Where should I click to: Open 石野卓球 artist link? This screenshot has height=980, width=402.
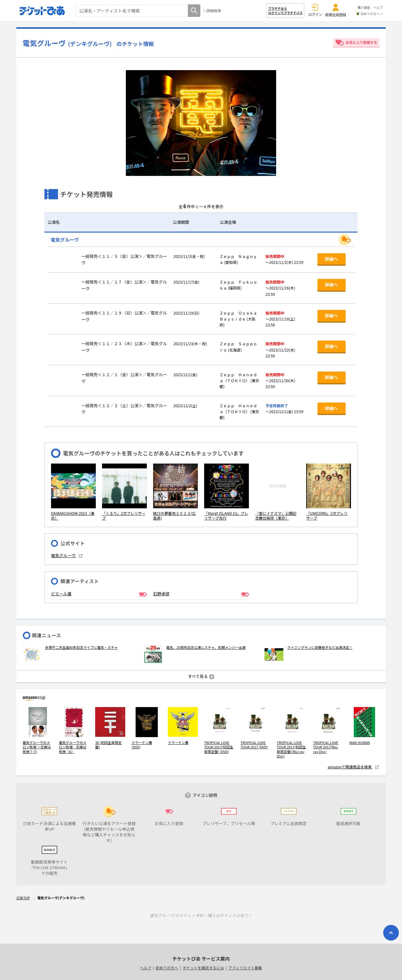tap(161, 594)
